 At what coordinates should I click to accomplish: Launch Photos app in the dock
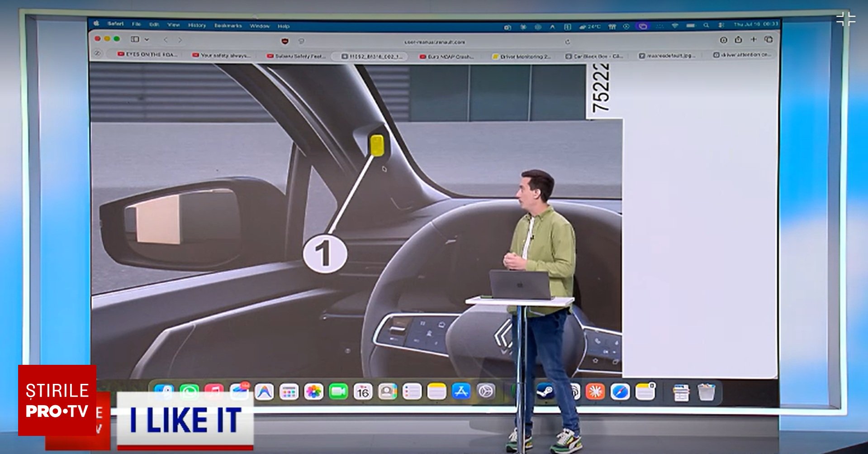pyautogui.click(x=313, y=392)
